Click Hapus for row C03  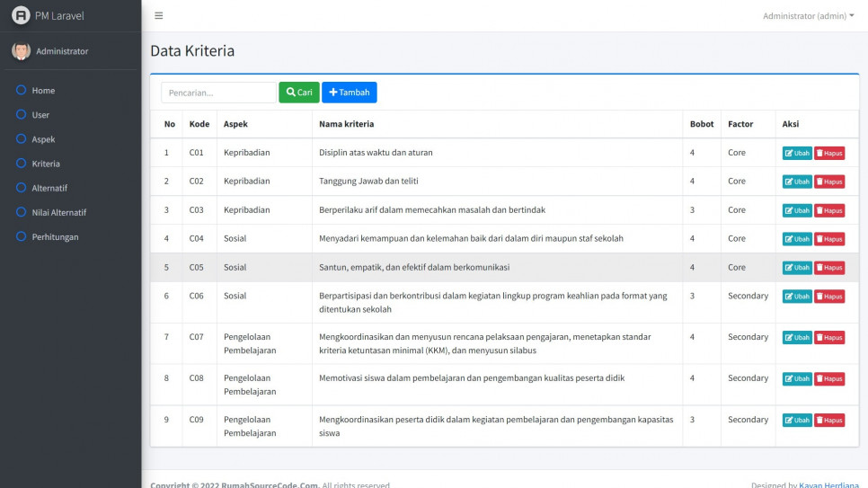click(829, 210)
